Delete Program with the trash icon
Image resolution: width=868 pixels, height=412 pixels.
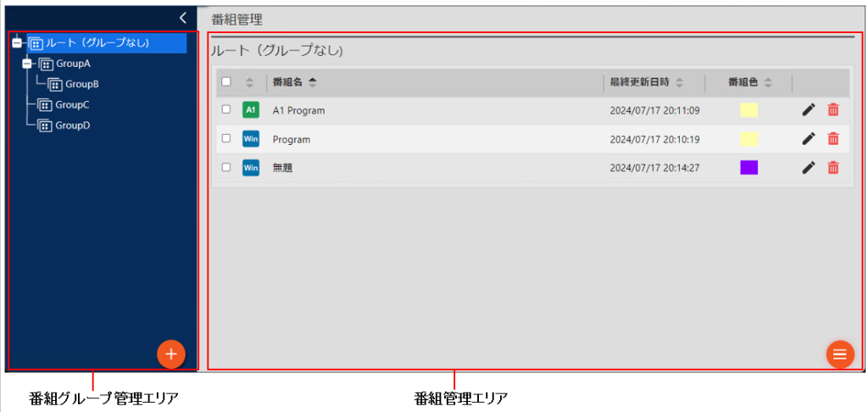[x=833, y=138]
